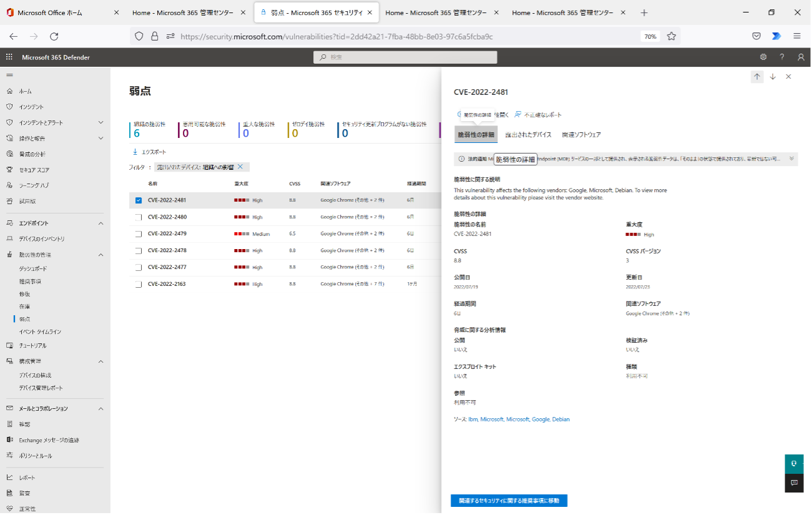Click the 70% zoom level indicator
812x515 pixels.
650,36
